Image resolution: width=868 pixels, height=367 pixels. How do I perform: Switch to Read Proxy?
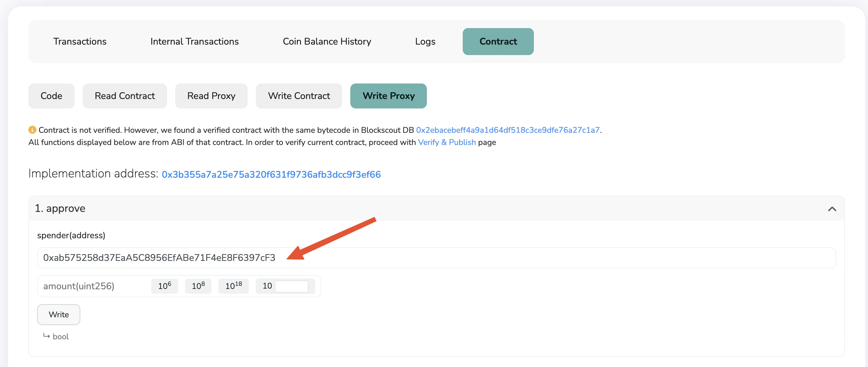coord(211,96)
